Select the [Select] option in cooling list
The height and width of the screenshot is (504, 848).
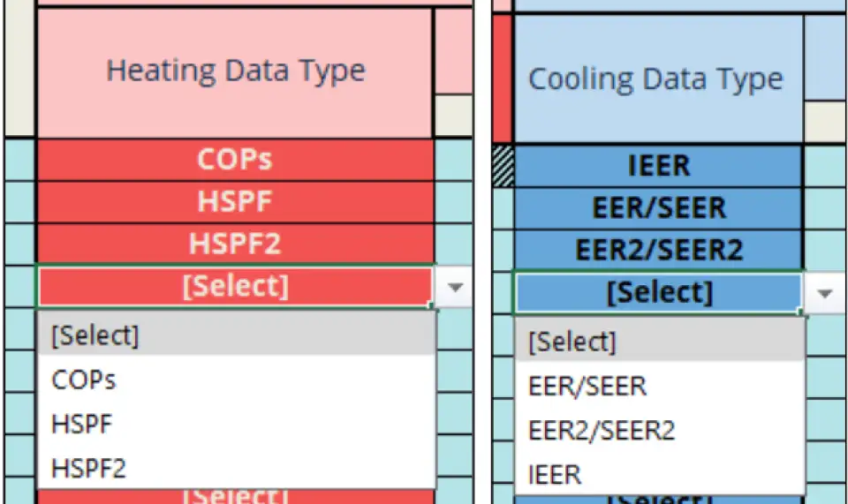point(572,342)
